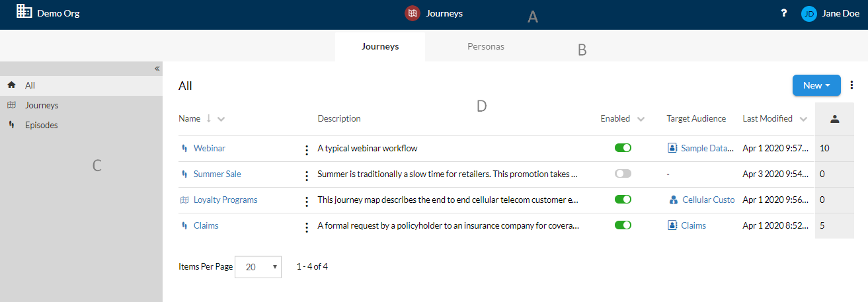The width and height of the screenshot is (868, 302).
Task: Switch to the Personas tab
Action: 486,47
